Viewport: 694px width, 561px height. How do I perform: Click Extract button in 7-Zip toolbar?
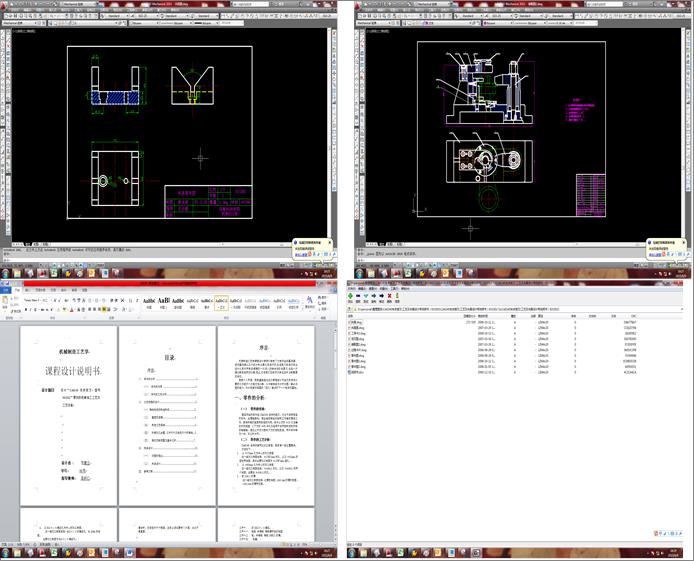[x=358, y=296]
